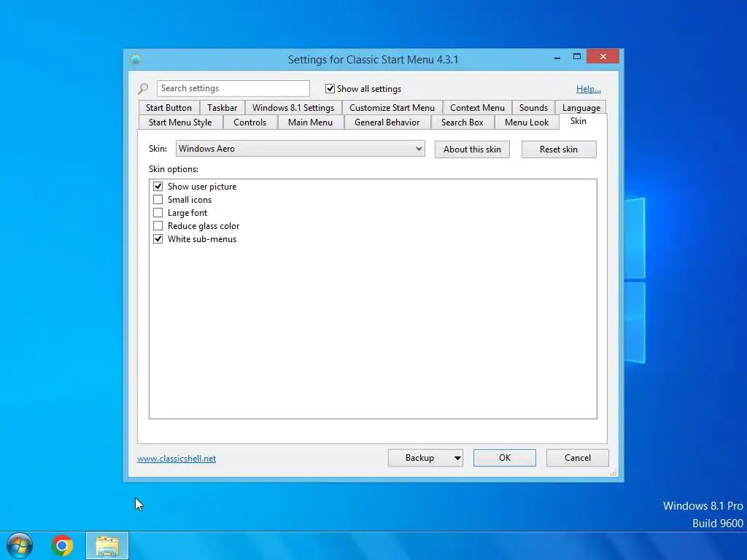Open the Skin dropdown list
The width and height of the screenshot is (747, 560).
click(x=300, y=149)
